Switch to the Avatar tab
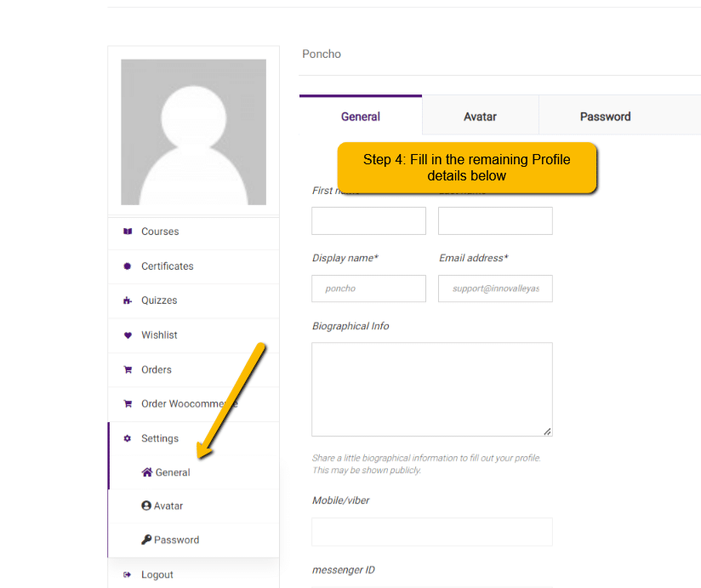Viewport: 701px width, 588px height. click(480, 117)
